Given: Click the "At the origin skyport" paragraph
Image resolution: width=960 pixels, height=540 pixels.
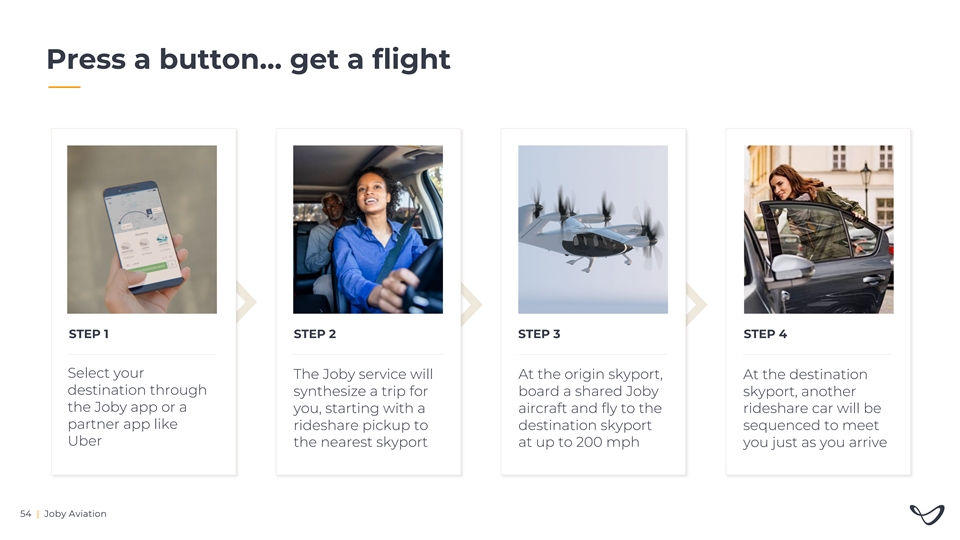Looking at the screenshot, I should (589, 408).
